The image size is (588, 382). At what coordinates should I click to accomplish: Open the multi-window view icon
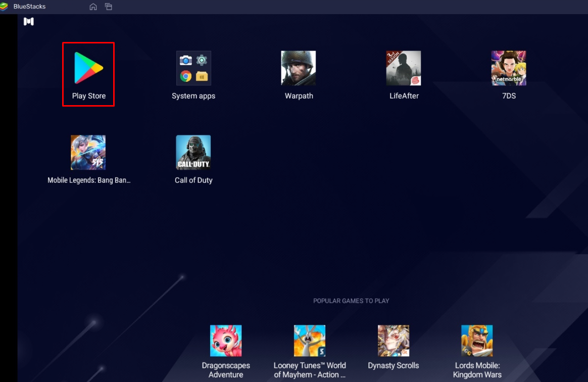point(109,7)
